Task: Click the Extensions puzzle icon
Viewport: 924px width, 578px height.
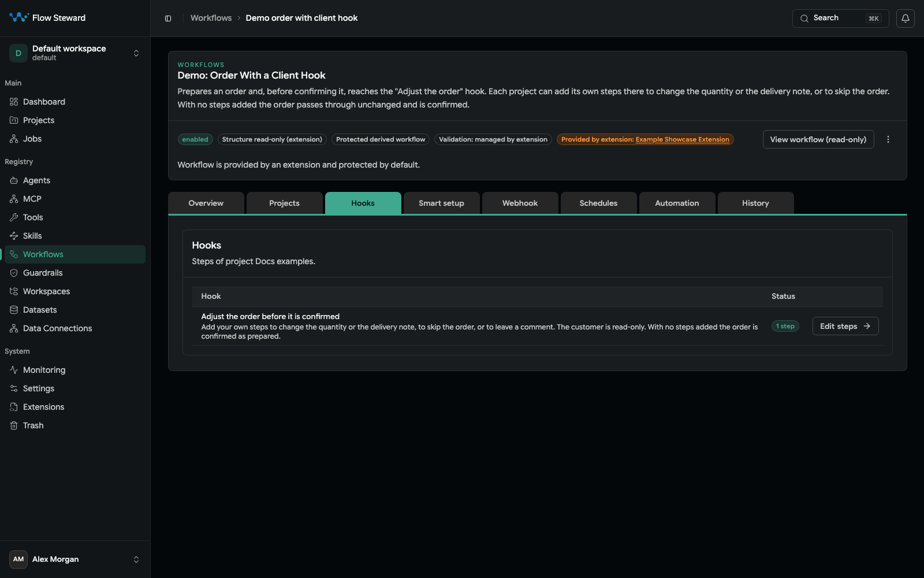Action: click(14, 407)
